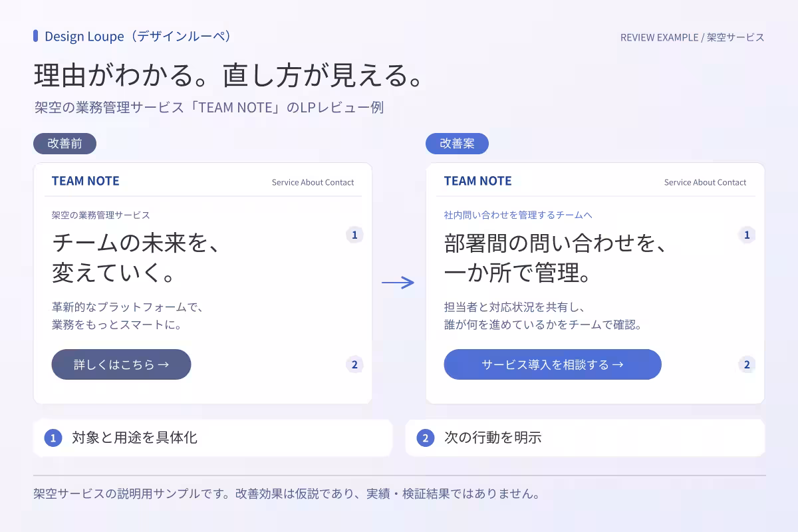Click the 部署間の問い合わせを、一か所で管理。 headline

coord(555,257)
